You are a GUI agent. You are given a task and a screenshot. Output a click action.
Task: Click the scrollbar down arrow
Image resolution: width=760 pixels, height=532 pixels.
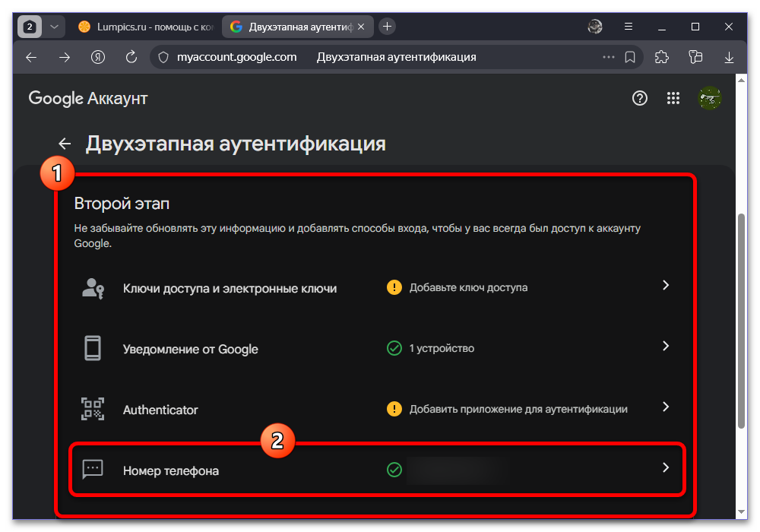click(x=740, y=511)
